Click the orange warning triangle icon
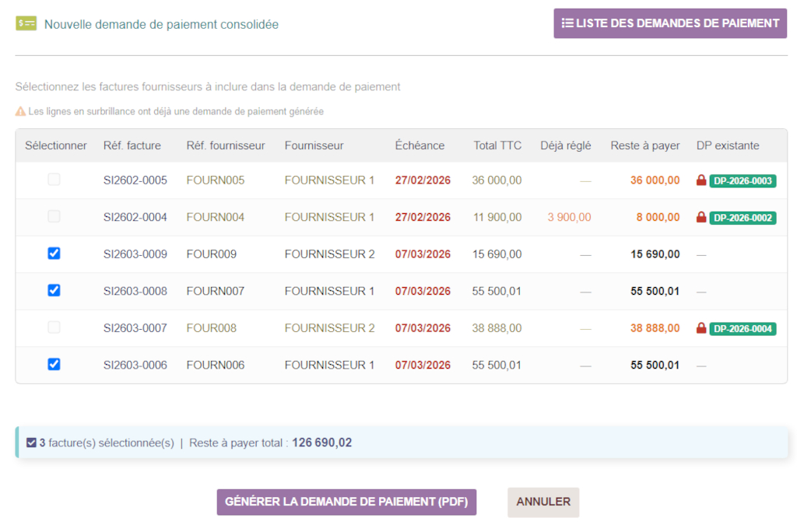 click(21, 111)
